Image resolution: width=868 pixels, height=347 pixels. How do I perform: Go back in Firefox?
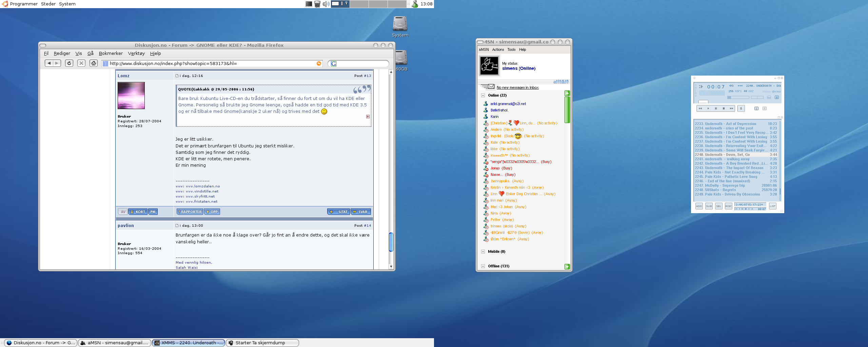tap(49, 63)
